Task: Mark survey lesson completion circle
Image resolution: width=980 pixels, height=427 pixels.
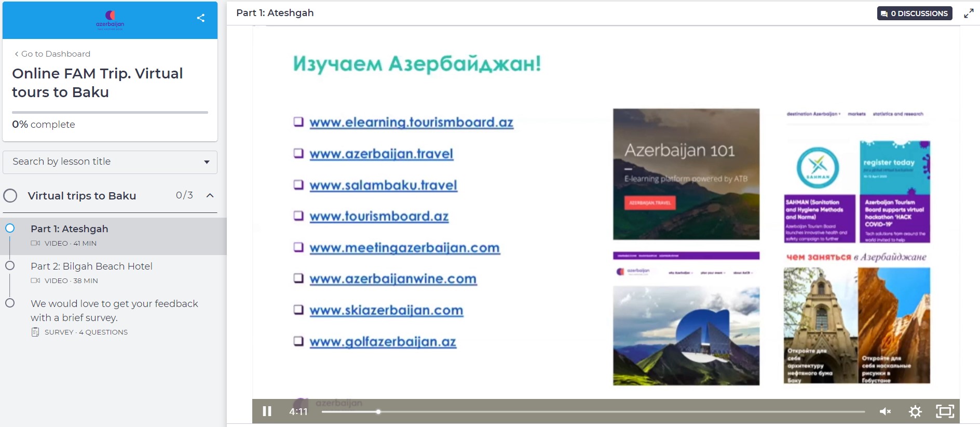Action: 10,303
